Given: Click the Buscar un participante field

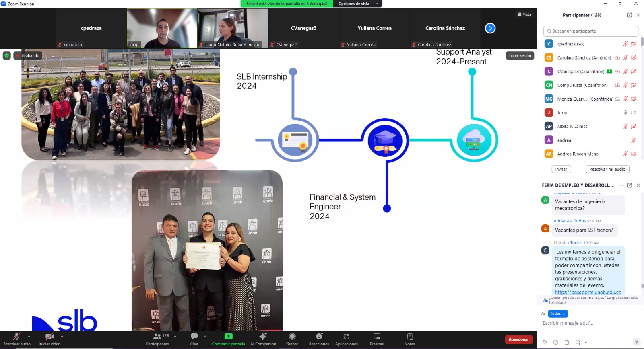Looking at the screenshot, I should coord(590,31).
